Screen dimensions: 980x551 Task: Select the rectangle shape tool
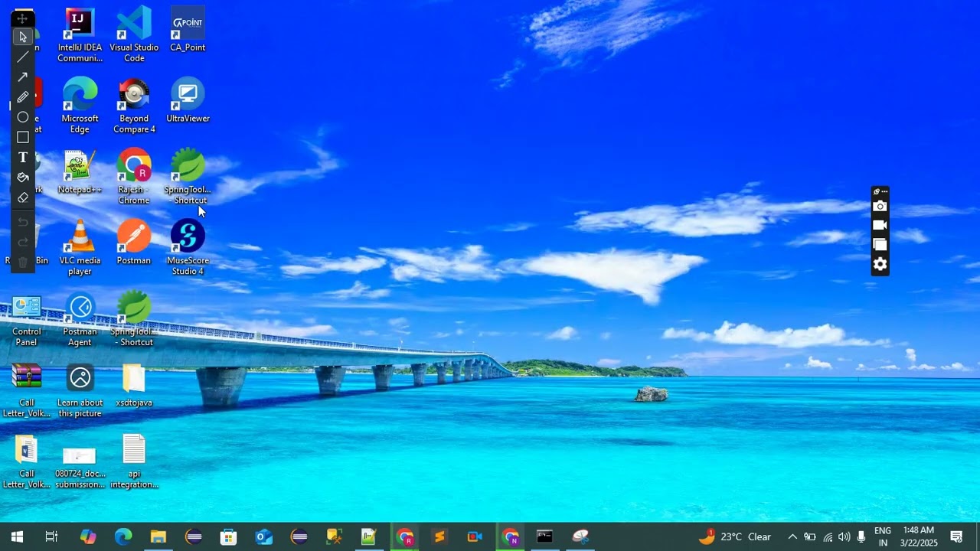[x=23, y=137]
